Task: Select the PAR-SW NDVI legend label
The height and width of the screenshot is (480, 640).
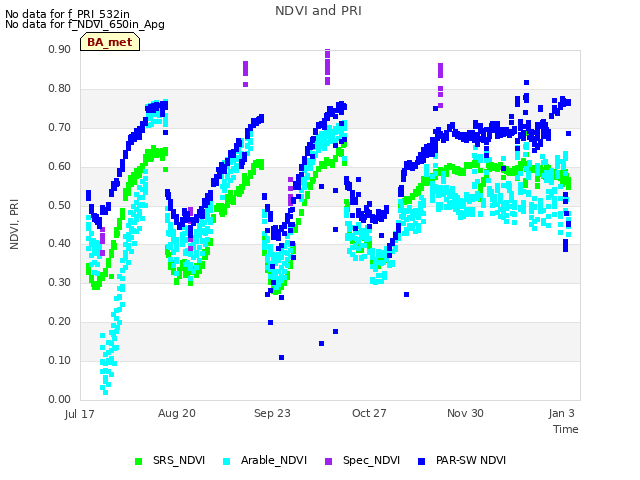Action: click(471, 460)
